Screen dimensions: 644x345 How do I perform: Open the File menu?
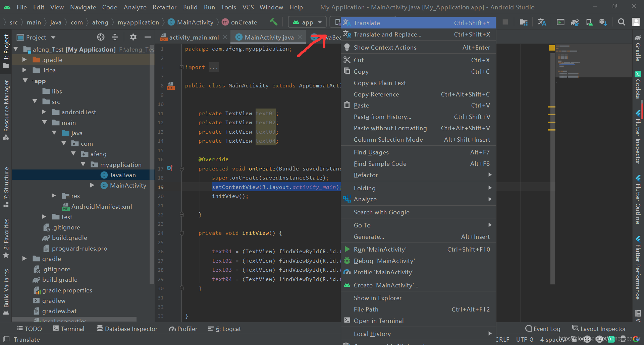[21, 7]
